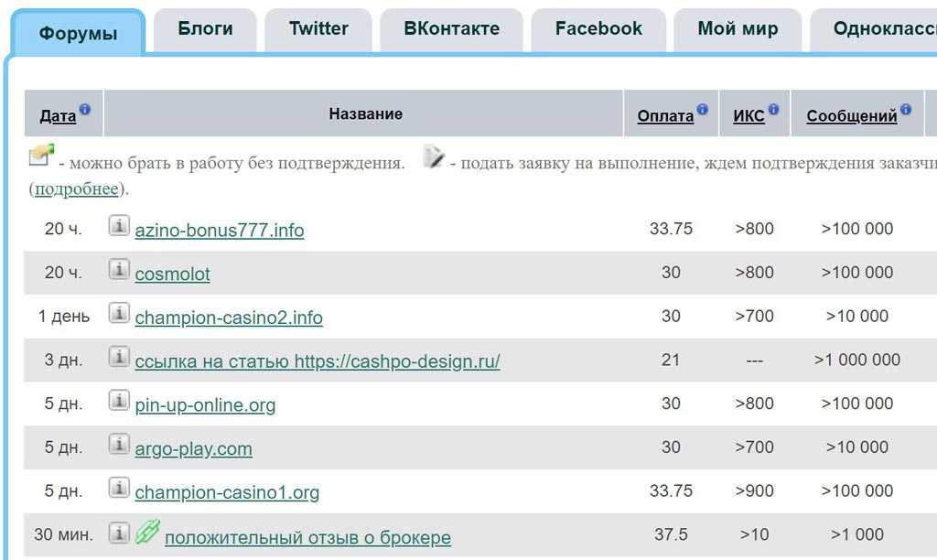Select the ВКонтакте tab
937x560 pixels.
tap(452, 29)
